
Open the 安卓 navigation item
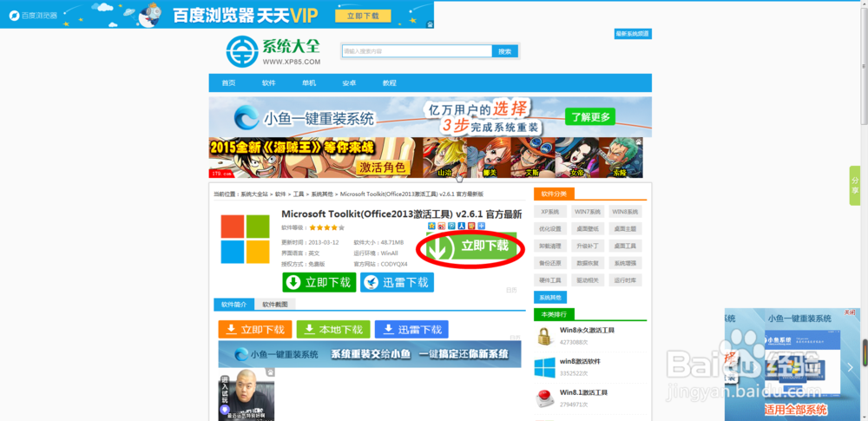(x=349, y=83)
